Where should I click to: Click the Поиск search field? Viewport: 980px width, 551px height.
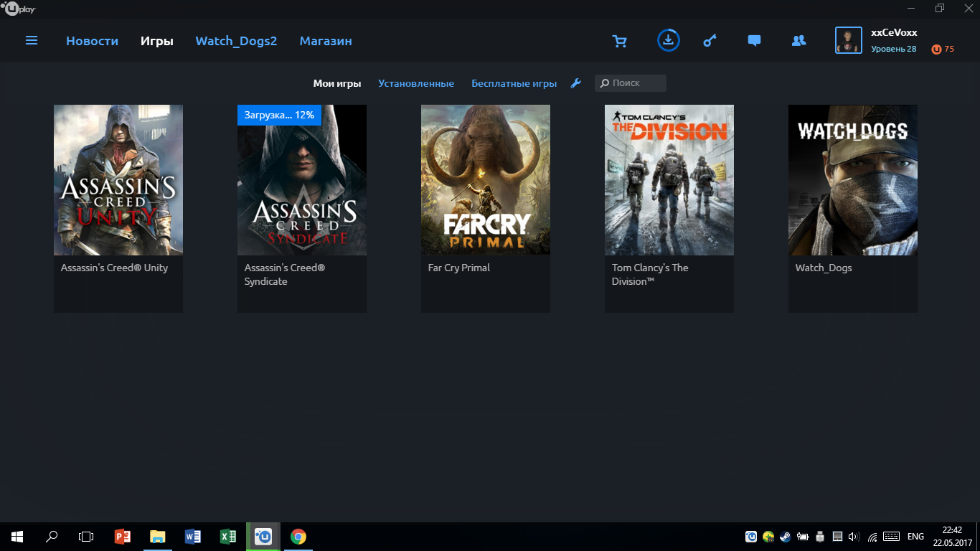631,83
